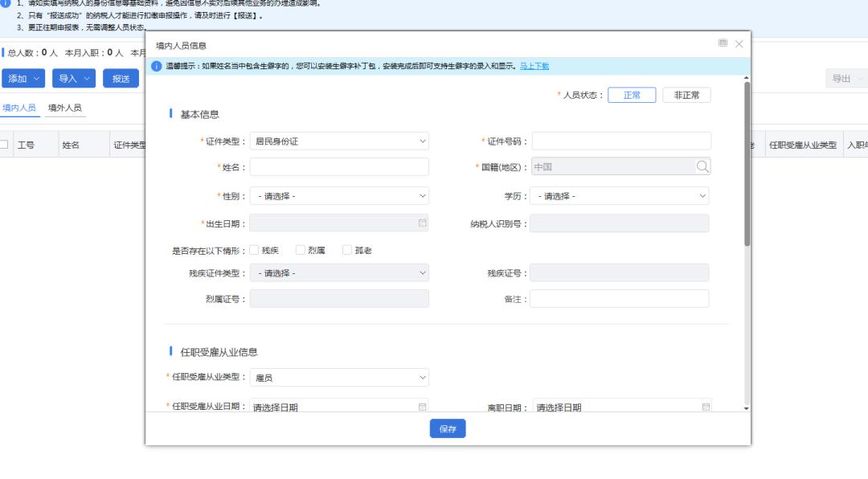Click the magnifier icon in 国籍(地区) field
Viewport: 868px width, 479px height.
pyautogui.click(x=702, y=167)
